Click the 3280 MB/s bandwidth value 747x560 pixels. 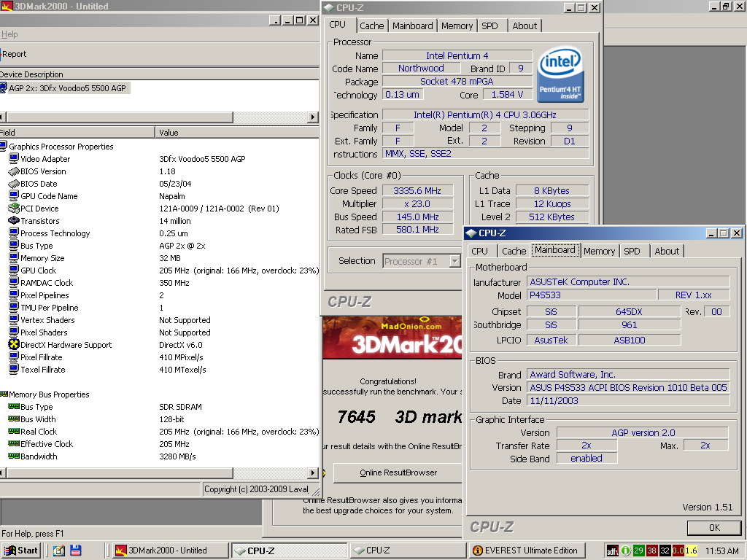[177, 456]
